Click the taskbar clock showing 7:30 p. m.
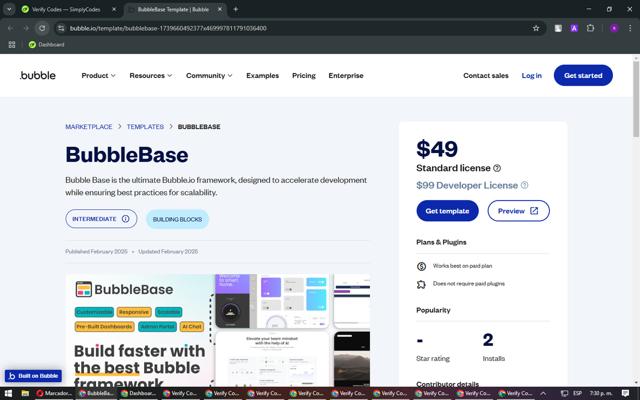 pos(600,393)
